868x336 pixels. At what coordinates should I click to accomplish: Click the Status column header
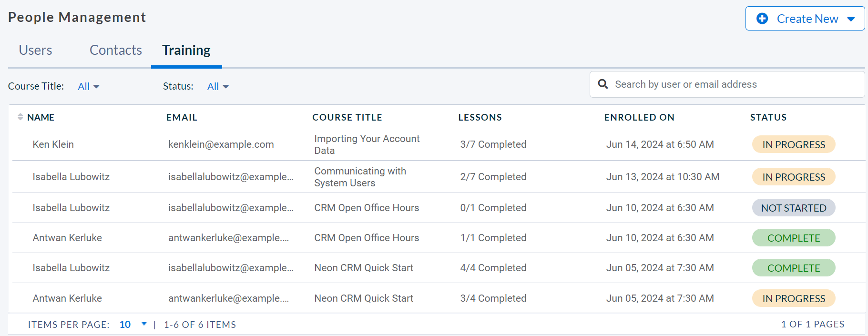pyautogui.click(x=768, y=117)
